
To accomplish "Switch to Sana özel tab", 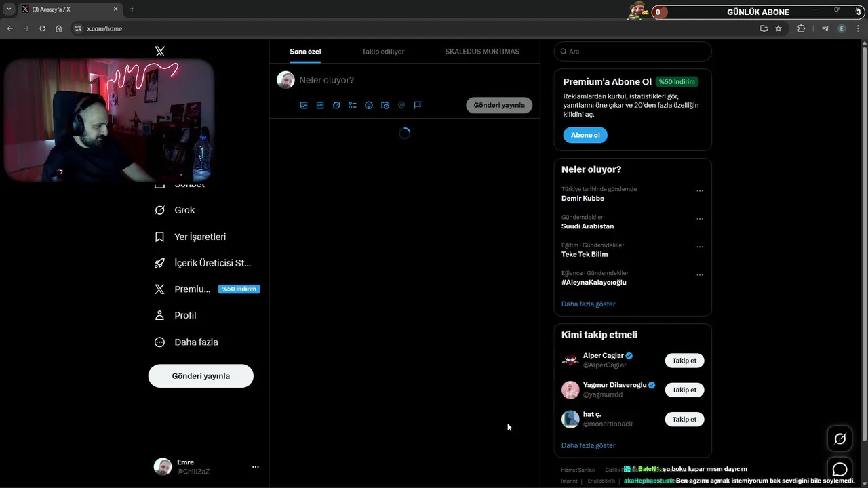I will click(305, 52).
